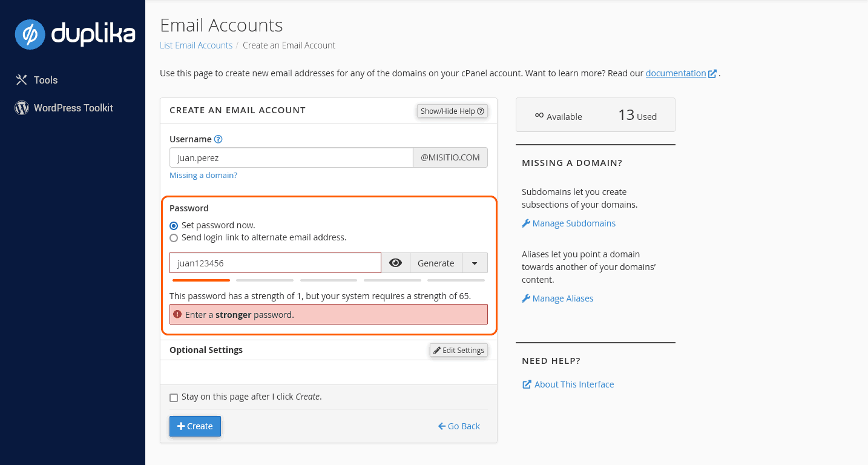Click external-link icon beside documentation

(x=712, y=74)
